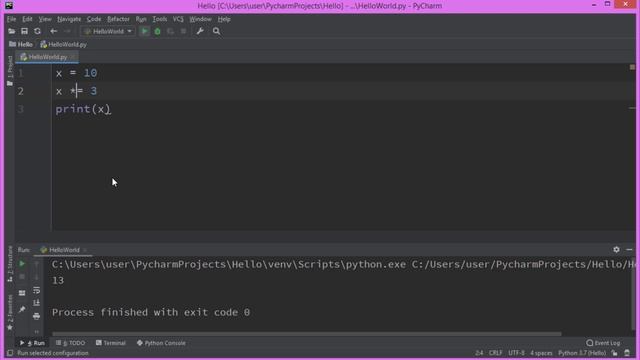The height and width of the screenshot is (360, 640).
Task: Open the Edit menu
Action: point(27,19)
